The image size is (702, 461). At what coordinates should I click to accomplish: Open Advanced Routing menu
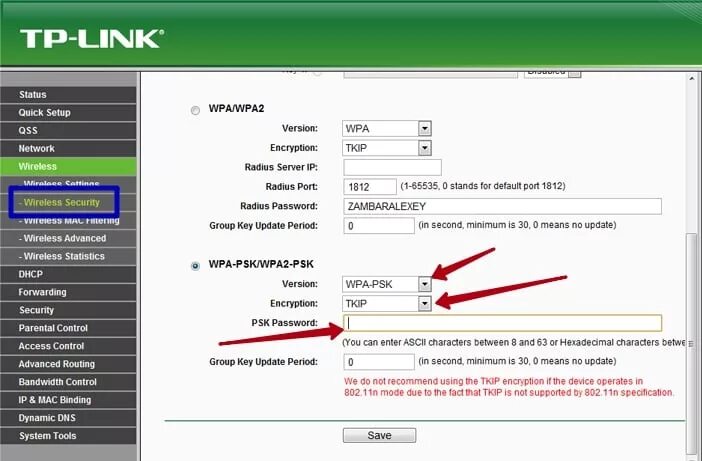(68, 364)
